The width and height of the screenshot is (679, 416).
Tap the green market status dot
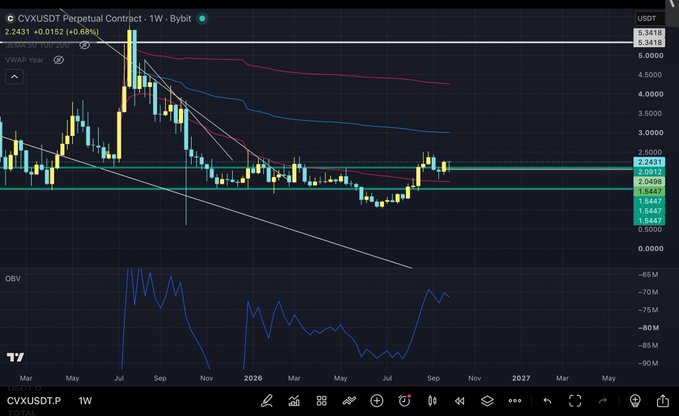pos(202,19)
